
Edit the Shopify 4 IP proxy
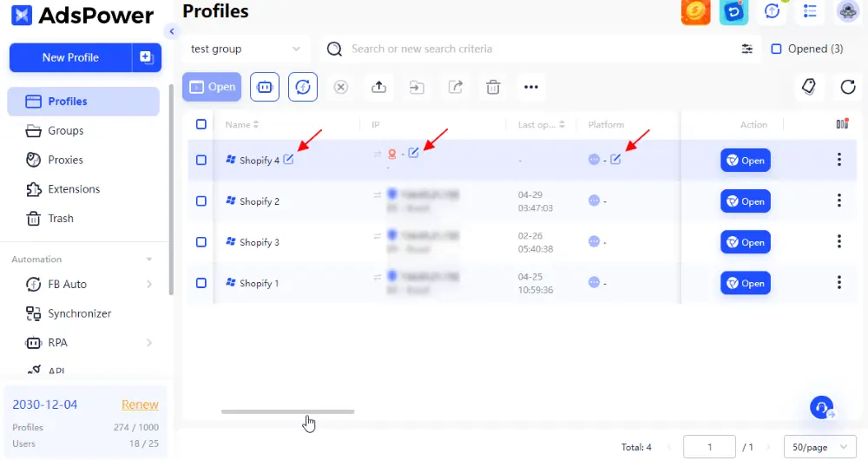click(x=413, y=153)
